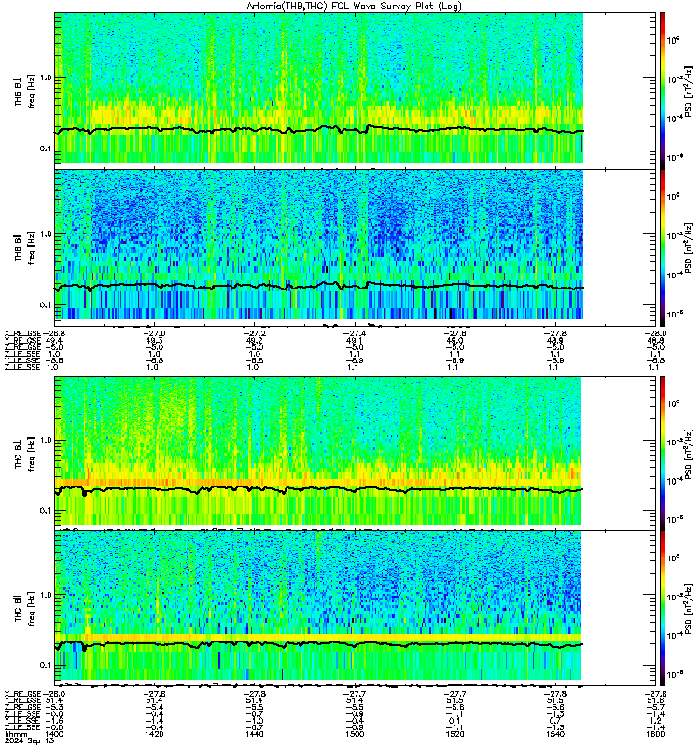Click the THC B-perpendicular panel colorbar

(663, 454)
